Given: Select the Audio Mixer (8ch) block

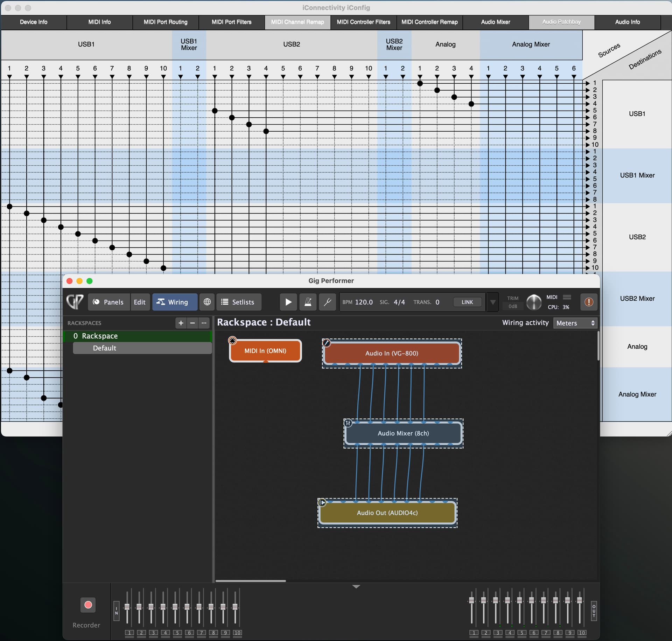Looking at the screenshot, I should click(403, 433).
